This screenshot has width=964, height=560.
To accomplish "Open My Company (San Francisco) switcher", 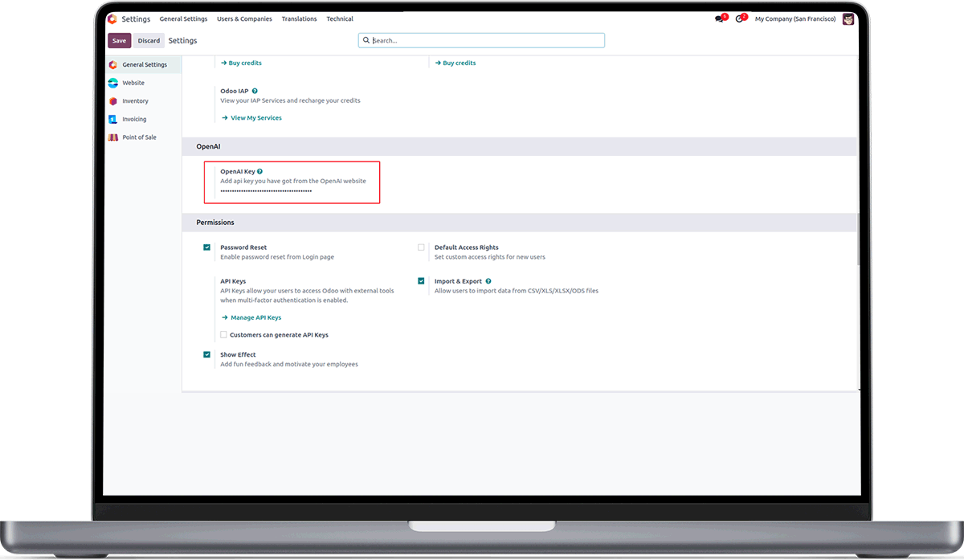I will 795,18.
